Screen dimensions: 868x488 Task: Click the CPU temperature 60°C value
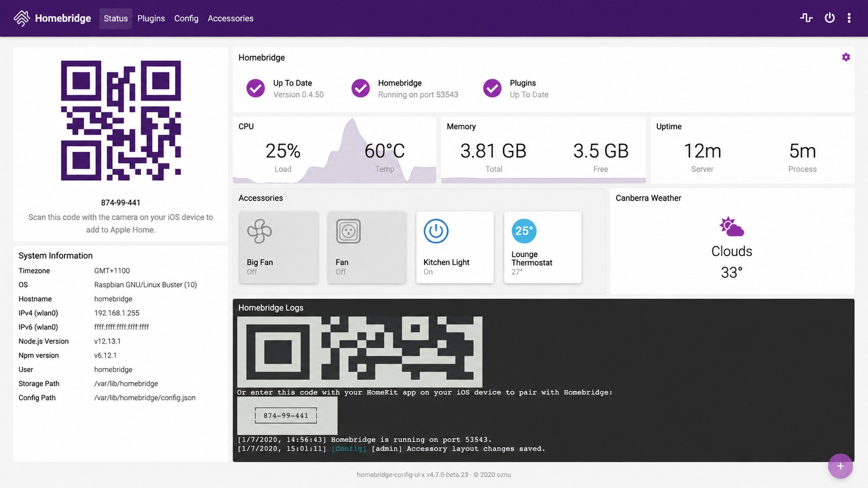[x=385, y=151]
